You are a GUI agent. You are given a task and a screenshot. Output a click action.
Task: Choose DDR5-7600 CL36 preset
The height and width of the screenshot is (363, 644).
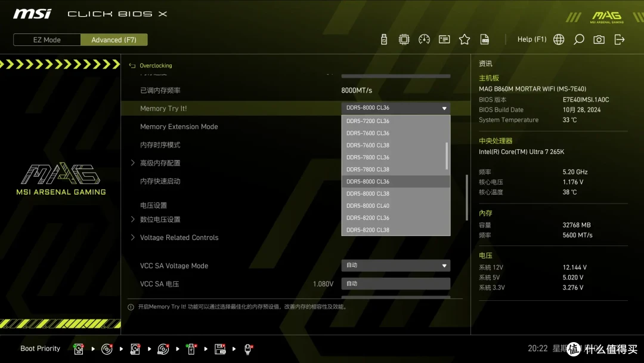[395, 133]
